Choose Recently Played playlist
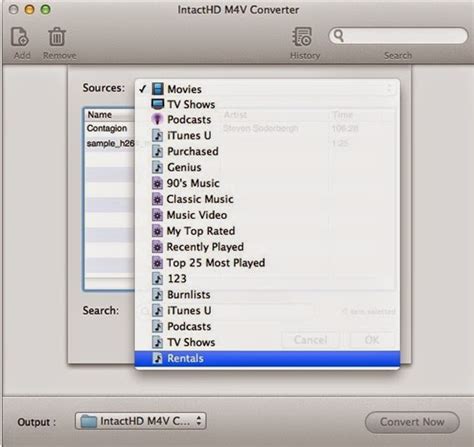Screen dimensions: 474x447 [x=267, y=247]
